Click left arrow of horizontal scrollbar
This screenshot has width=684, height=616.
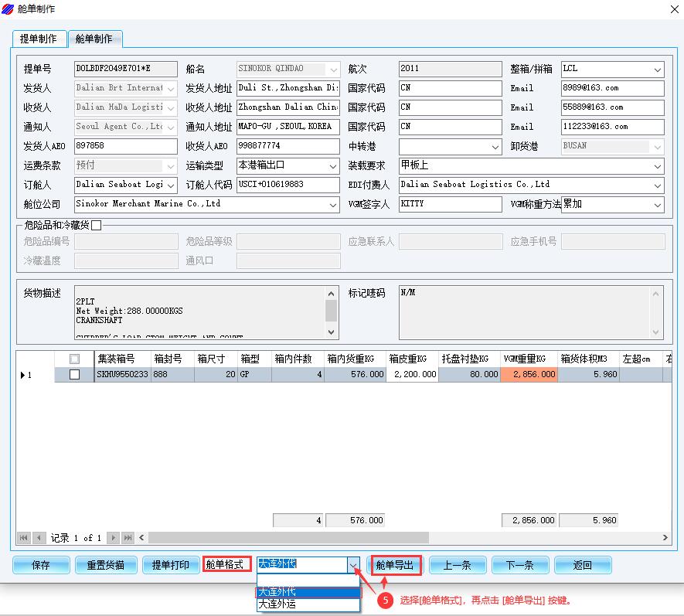coord(142,538)
